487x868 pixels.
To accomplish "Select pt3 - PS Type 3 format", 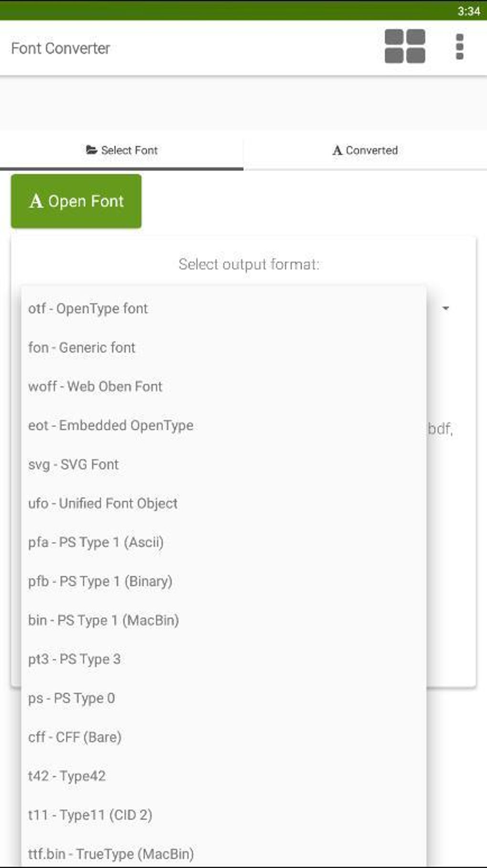I will click(74, 659).
